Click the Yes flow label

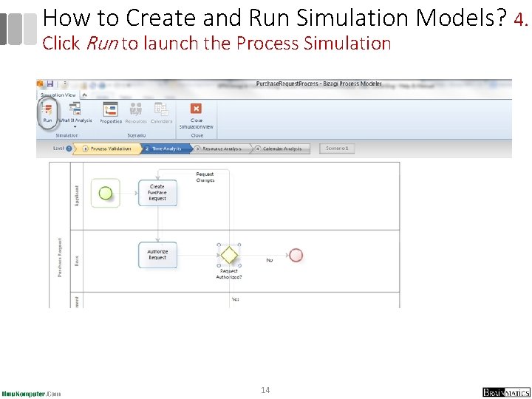235,299
